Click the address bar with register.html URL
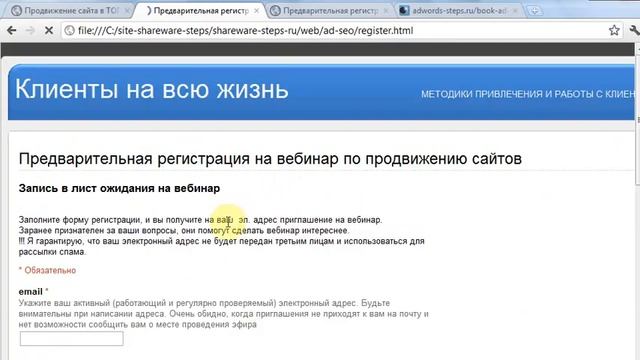This screenshot has height=360, width=640. tap(342, 31)
